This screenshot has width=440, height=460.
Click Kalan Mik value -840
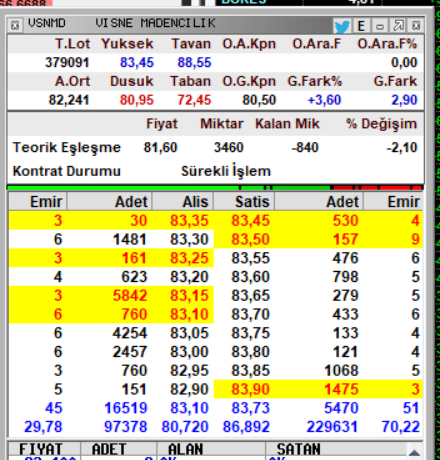[305, 147]
